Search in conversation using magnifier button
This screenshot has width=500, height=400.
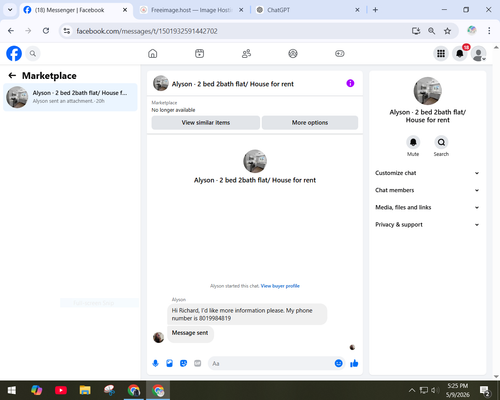(x=441, y=142)
